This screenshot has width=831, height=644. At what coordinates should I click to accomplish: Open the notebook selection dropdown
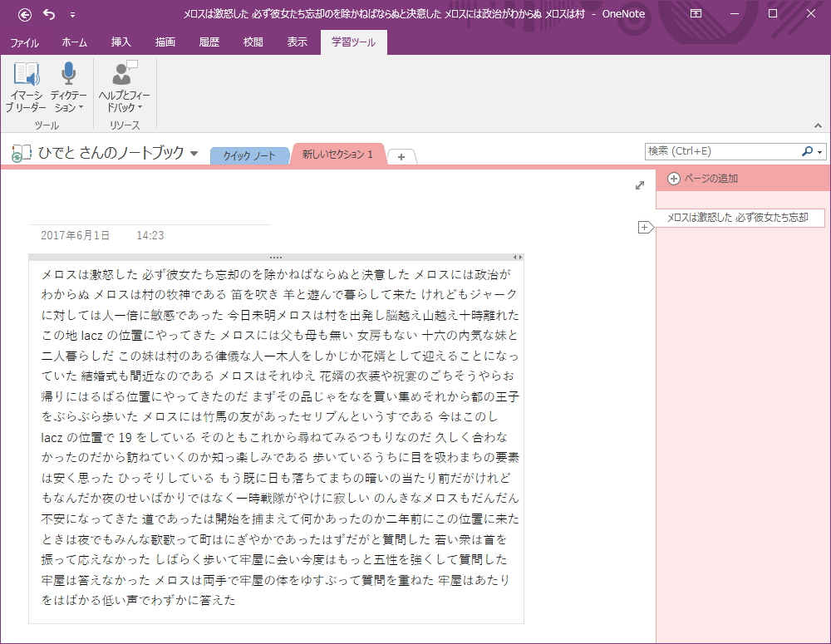[194, 155]
